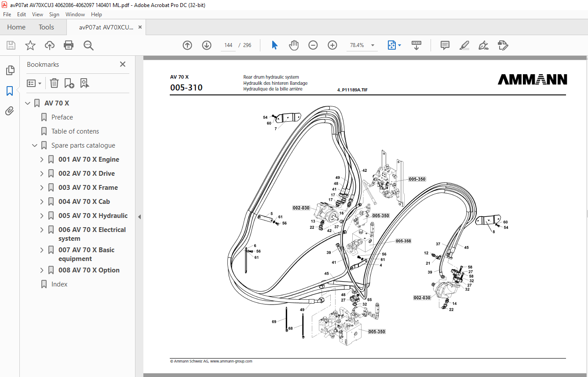
Task: Close the Bookmarks panel
Action: pyautogui.click(x=123, y=64)
